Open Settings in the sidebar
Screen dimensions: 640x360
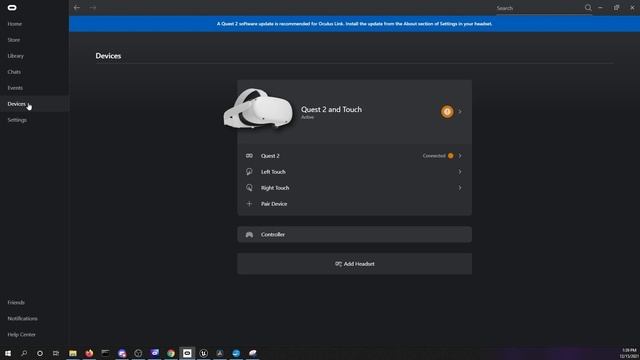coord(17,120)
